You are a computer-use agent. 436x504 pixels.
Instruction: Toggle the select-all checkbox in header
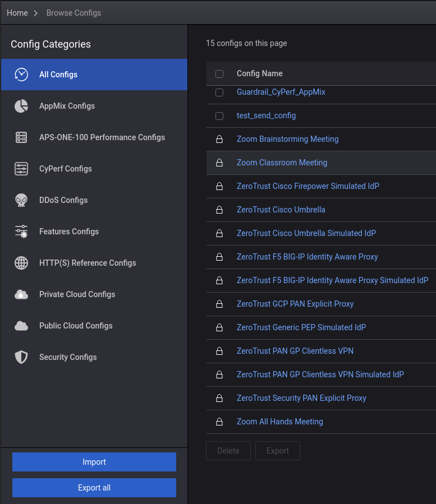pyautogui.click(x=219, y=74)
